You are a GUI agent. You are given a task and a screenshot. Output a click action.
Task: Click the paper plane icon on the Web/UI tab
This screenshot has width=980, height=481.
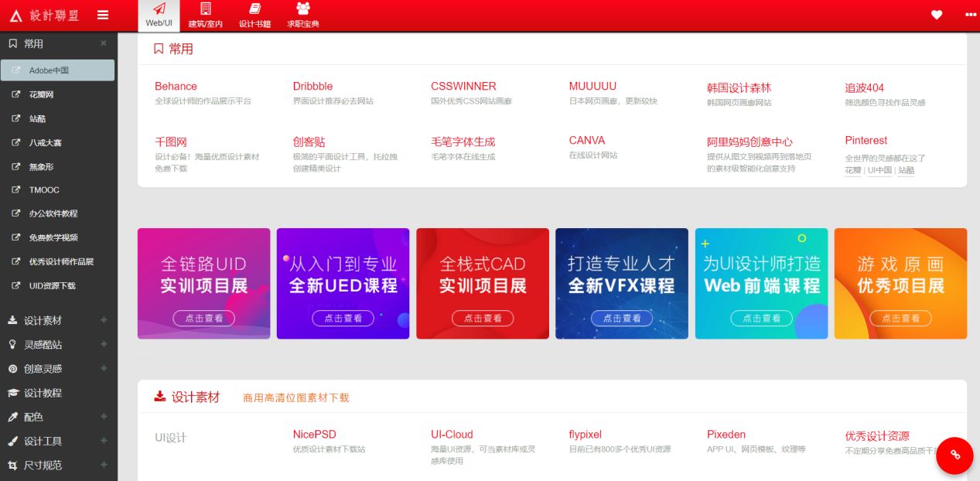158,9
